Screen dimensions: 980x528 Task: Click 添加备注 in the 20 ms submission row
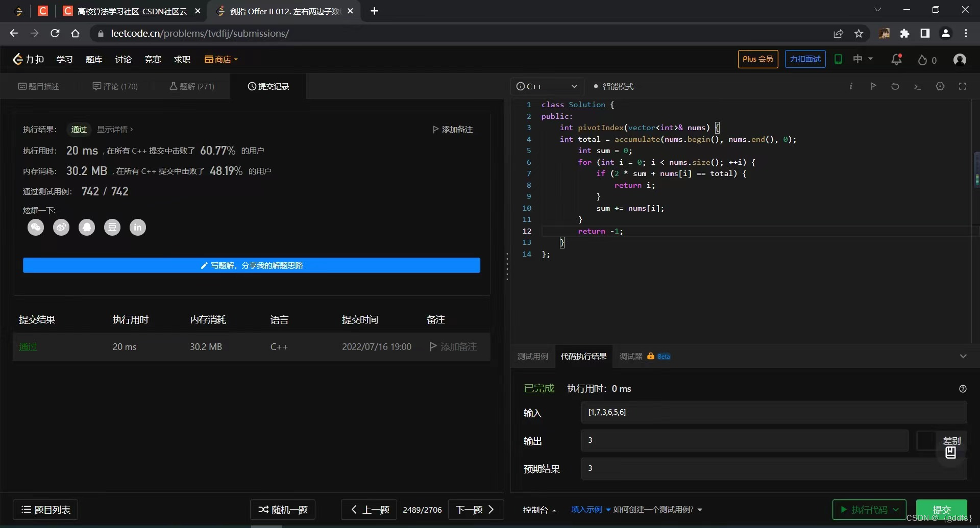pyautogui.click(x=453, y=347)
